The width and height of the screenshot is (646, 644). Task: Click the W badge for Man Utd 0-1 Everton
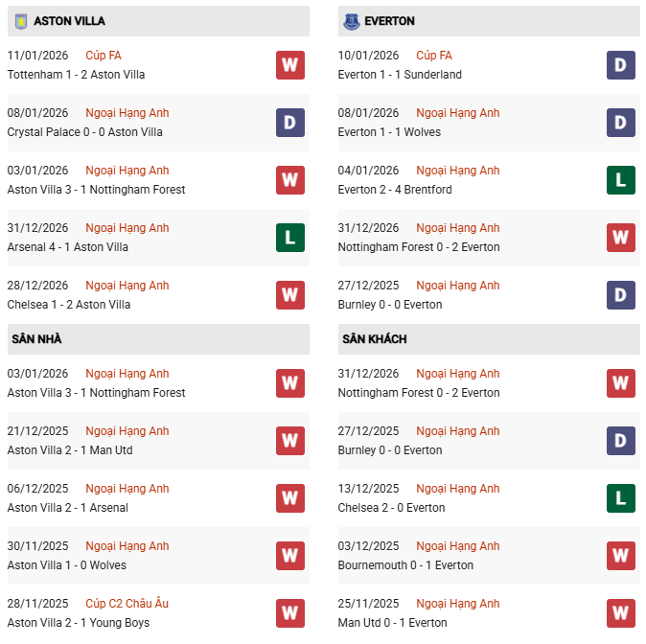[x=621, y=613]
